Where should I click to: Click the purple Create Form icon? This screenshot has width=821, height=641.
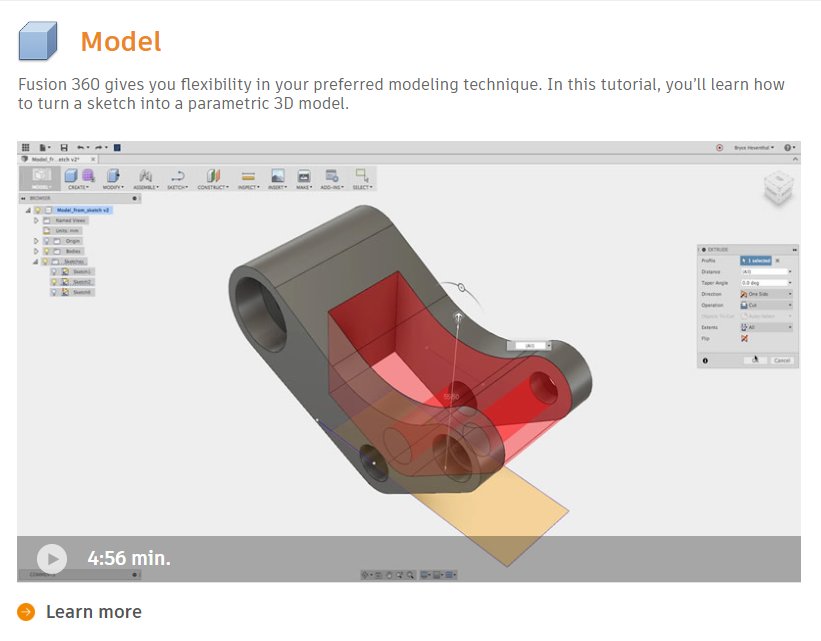(x=88, y=175)
